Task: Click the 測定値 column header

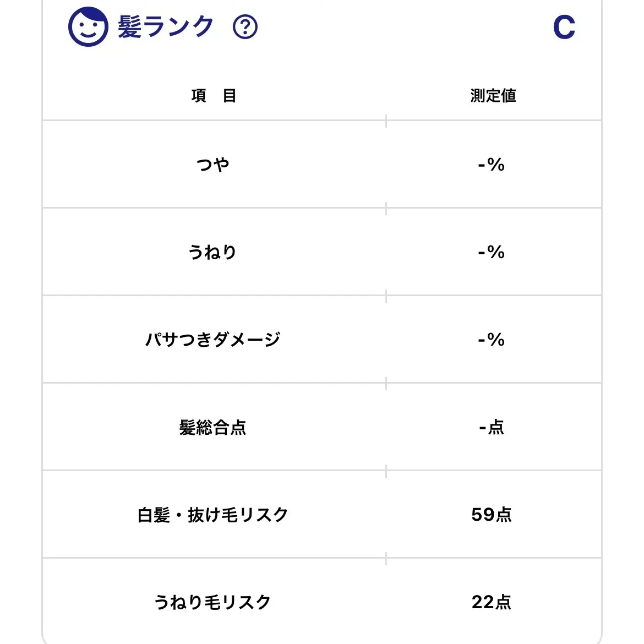Action: pos(493,96)
